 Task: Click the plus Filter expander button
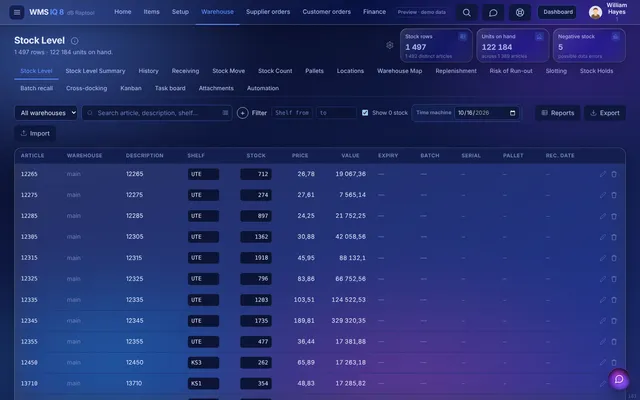click(242, 113)
